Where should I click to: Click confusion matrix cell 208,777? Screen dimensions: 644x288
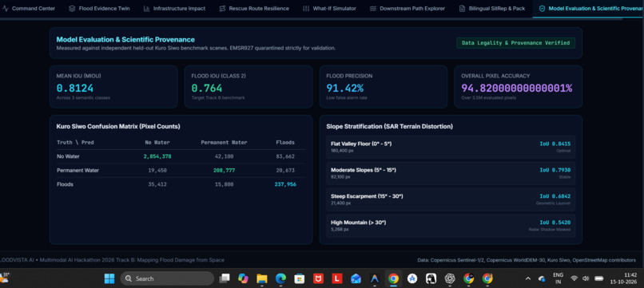tap(225, 170)
